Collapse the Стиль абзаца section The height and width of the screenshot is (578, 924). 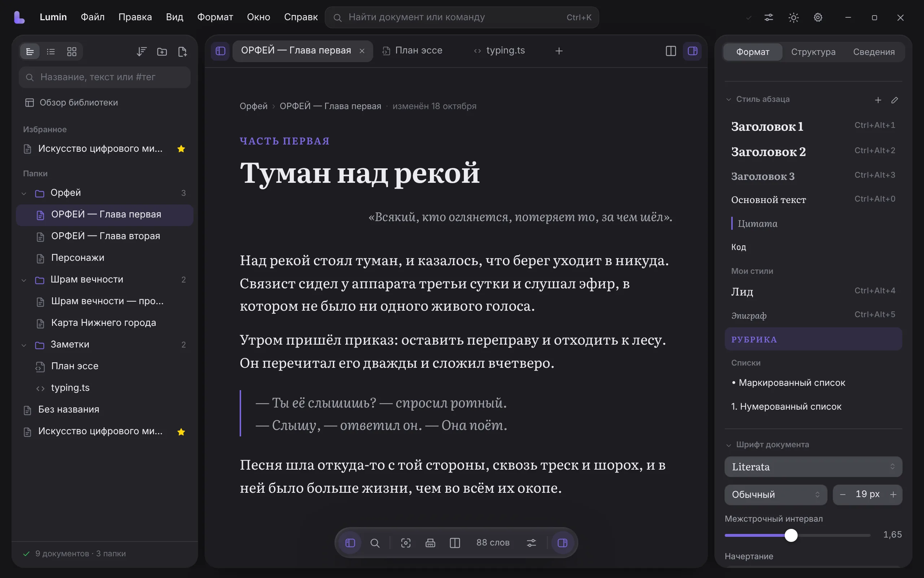728,99
